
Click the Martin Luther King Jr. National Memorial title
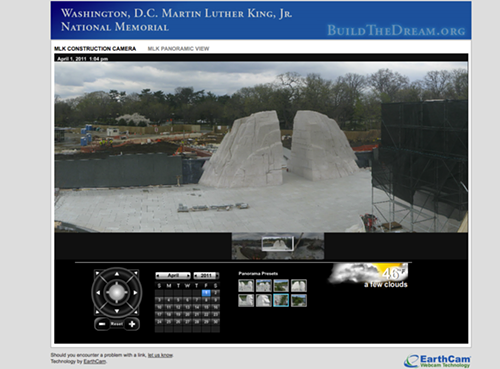pos(177,20)
